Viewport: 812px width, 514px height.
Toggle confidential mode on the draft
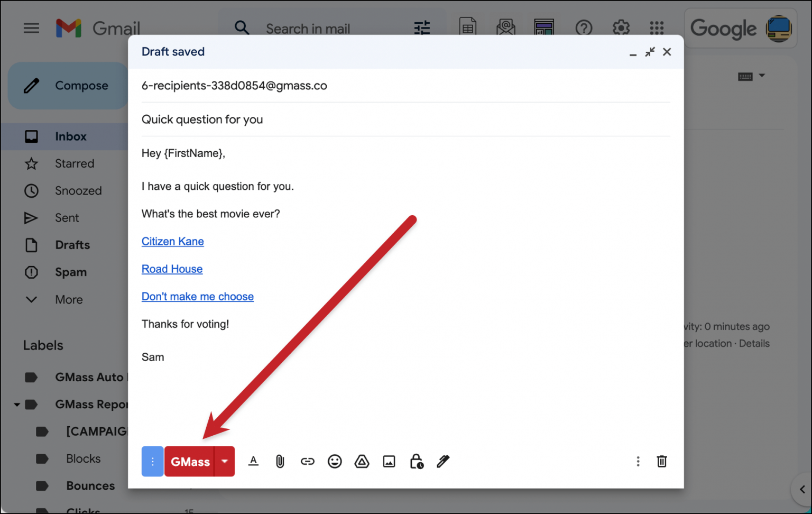tap(417, 461)
